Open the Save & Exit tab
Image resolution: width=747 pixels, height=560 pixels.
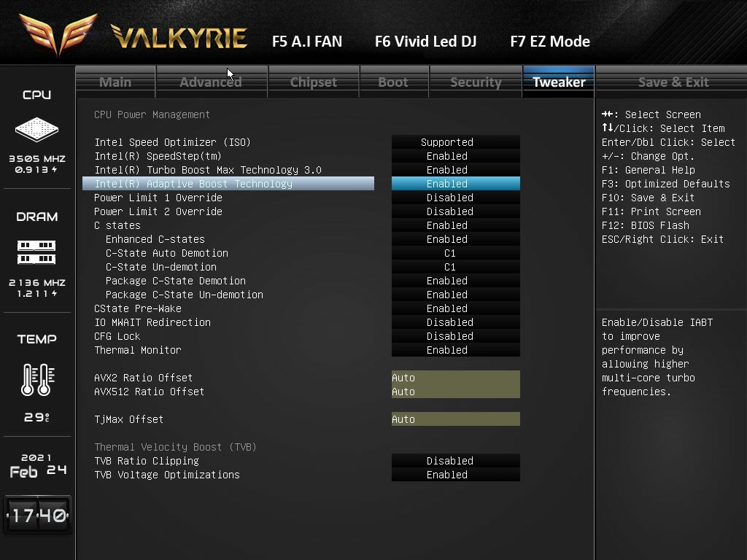pyautogui.click(x=673, y=82)
